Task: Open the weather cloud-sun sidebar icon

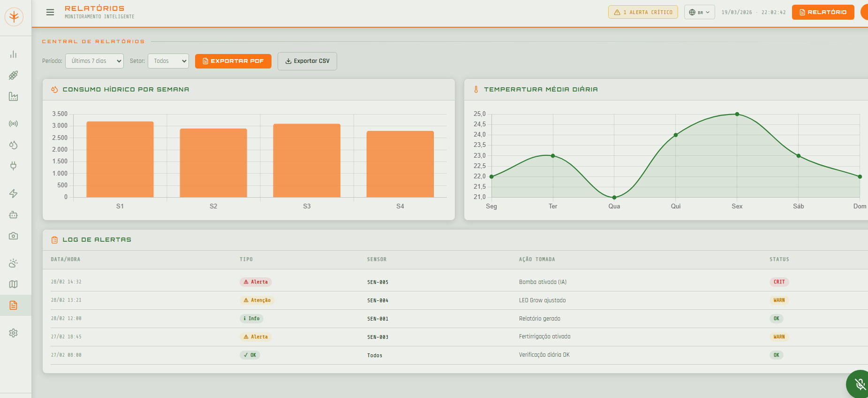Action: 14,263
